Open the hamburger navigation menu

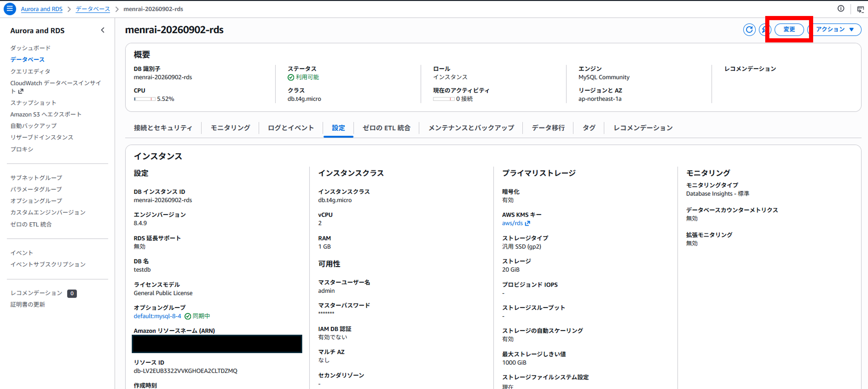(10, 9)
